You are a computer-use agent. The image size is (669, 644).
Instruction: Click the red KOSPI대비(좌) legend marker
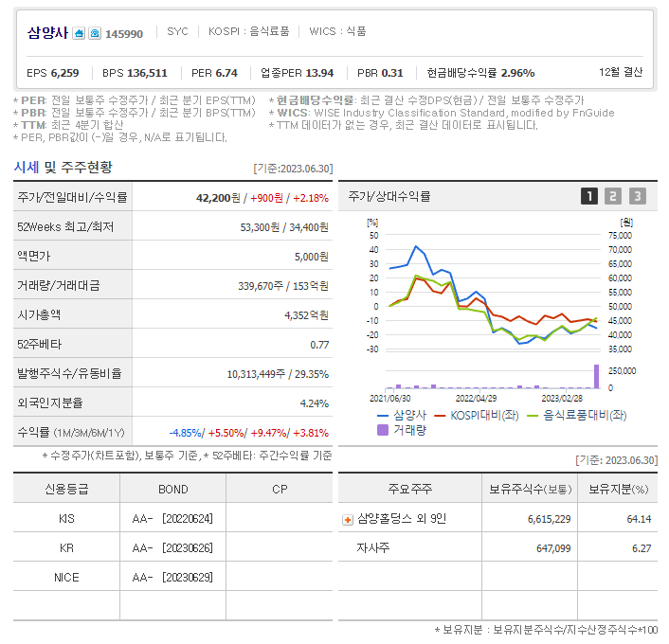(440, 416)
